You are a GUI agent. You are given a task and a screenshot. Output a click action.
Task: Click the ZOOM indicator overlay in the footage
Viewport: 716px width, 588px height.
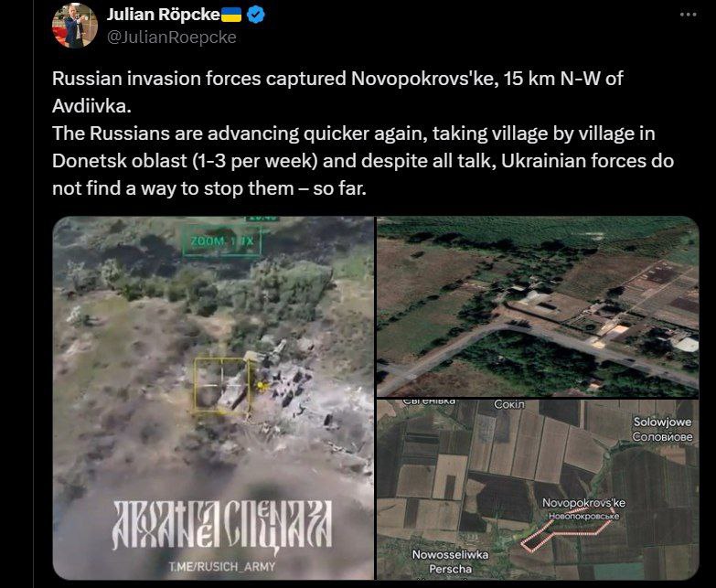222,241
